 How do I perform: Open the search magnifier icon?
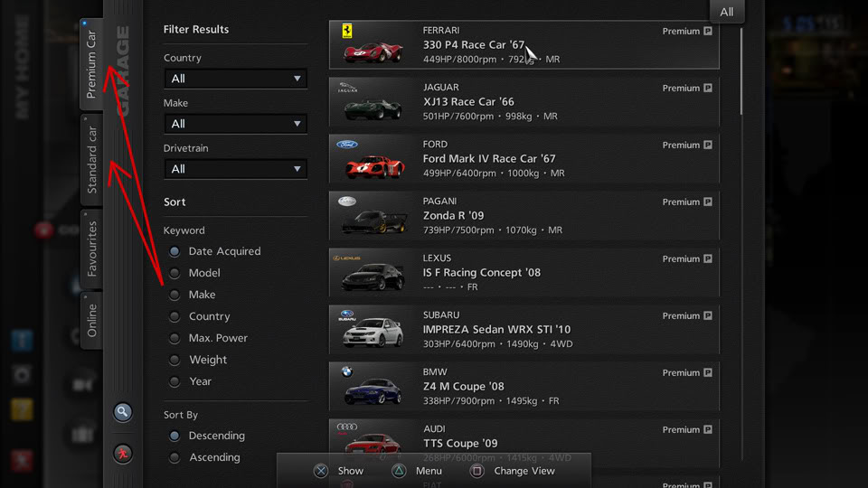pyautogui.click(x=123, y=412)
